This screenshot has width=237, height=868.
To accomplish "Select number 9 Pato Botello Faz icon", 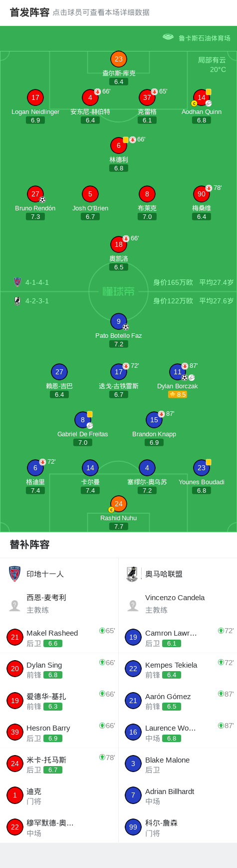I will [x=119, y=321].
